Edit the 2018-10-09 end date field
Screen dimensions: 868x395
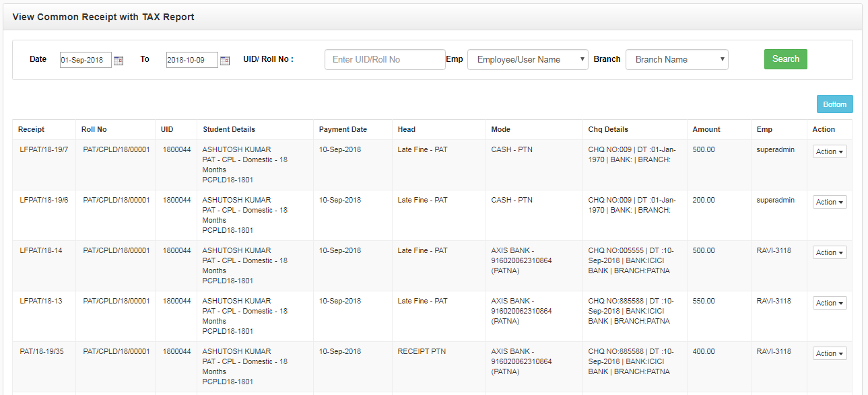coord(192,60)
